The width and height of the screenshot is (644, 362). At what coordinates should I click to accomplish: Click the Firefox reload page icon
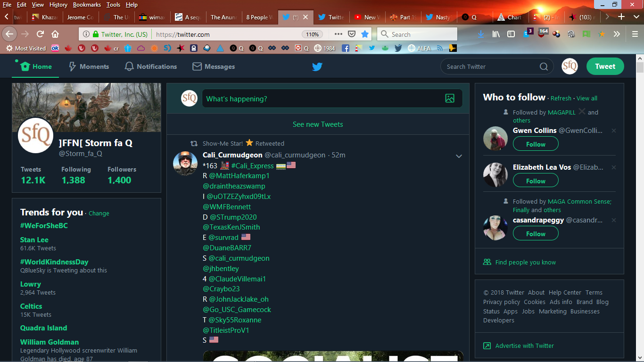pos(40,34)
